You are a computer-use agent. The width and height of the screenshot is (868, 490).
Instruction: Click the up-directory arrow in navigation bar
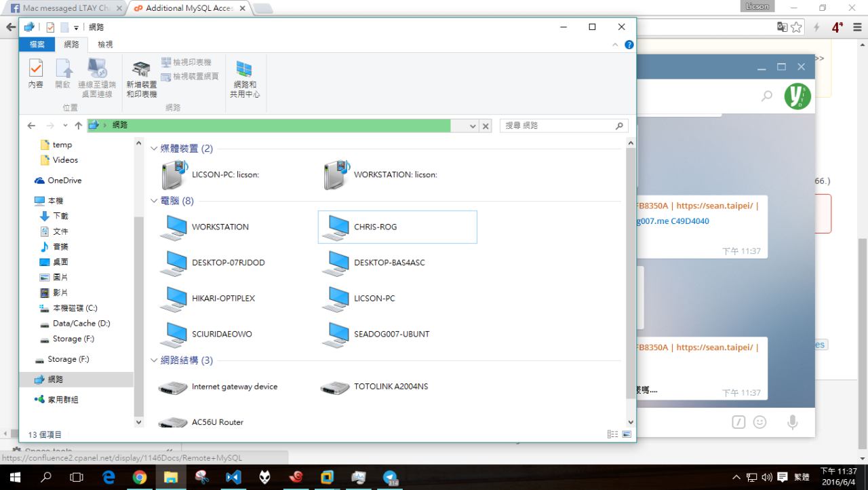(79, 126)
